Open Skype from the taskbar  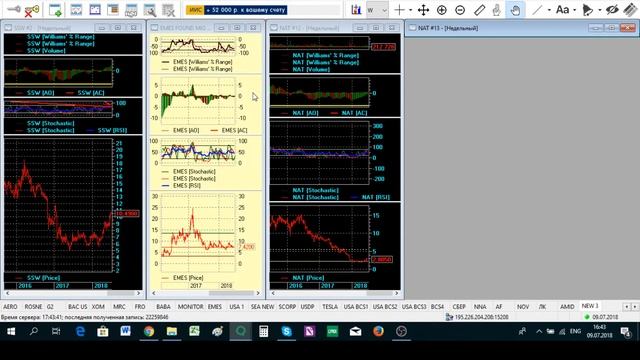(287, 331)
